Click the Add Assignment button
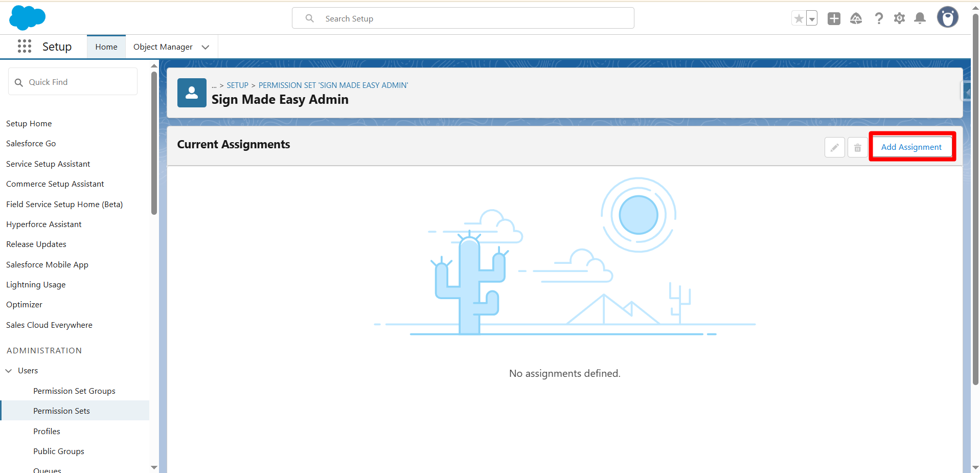 coord(911,147)
